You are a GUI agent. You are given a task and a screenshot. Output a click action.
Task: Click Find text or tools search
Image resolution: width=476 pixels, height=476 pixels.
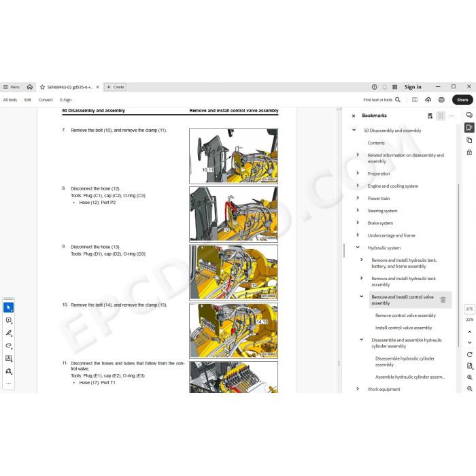pos(381,100)
